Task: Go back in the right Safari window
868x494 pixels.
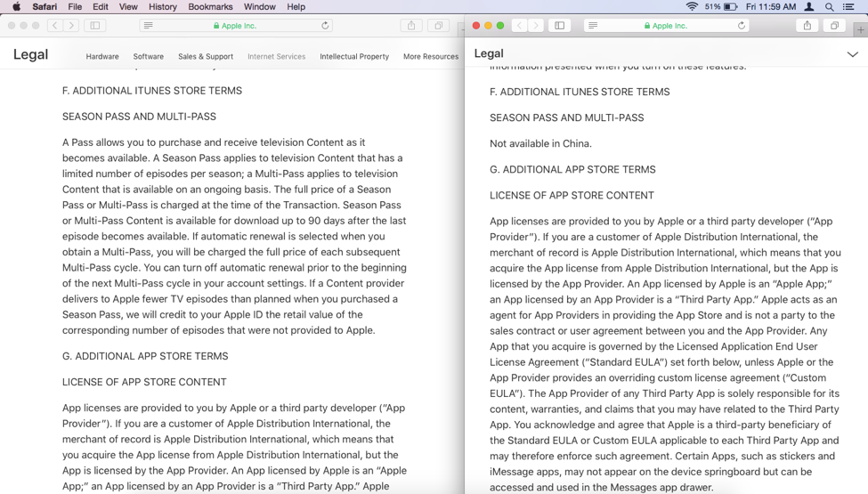Action: point(519,26)
